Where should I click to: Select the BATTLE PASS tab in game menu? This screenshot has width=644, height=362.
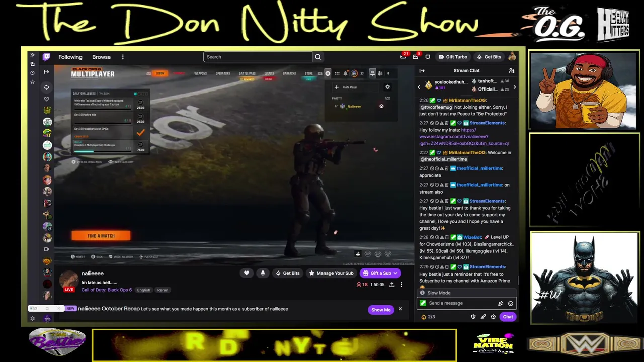coord(247,73)
